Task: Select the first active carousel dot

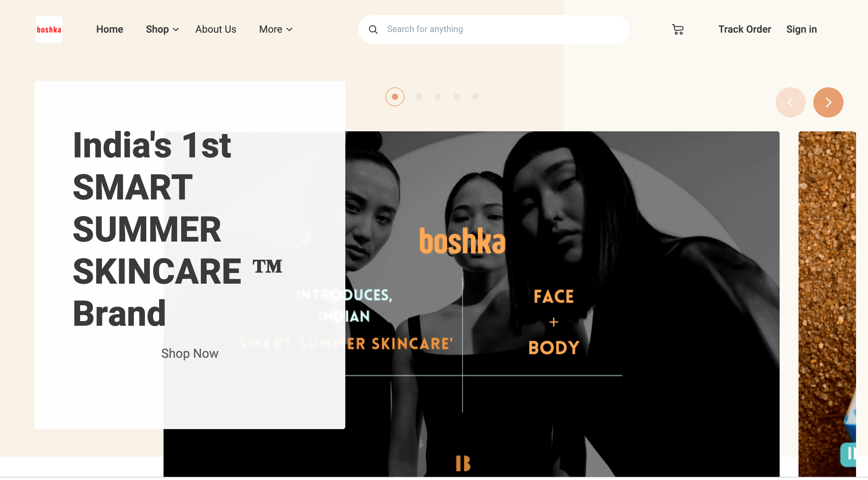Action: pos(395,97)
